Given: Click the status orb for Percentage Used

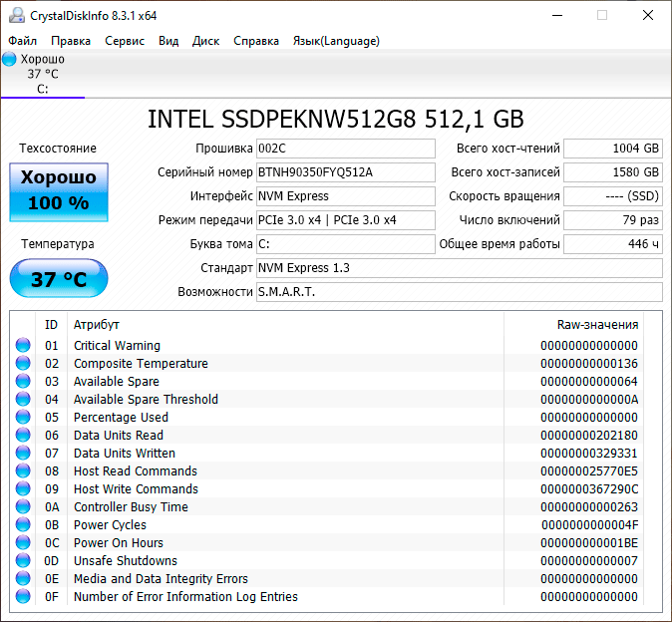Looking at the screenshot, I should coord(23,418).
